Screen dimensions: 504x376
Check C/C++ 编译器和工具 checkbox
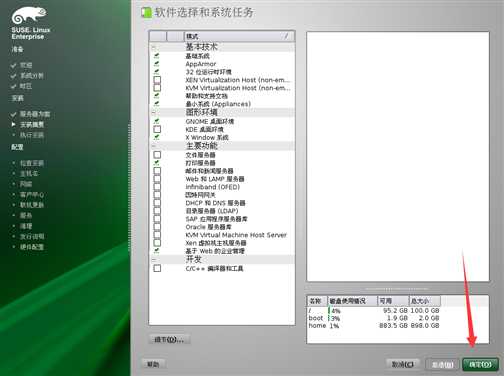157,268
